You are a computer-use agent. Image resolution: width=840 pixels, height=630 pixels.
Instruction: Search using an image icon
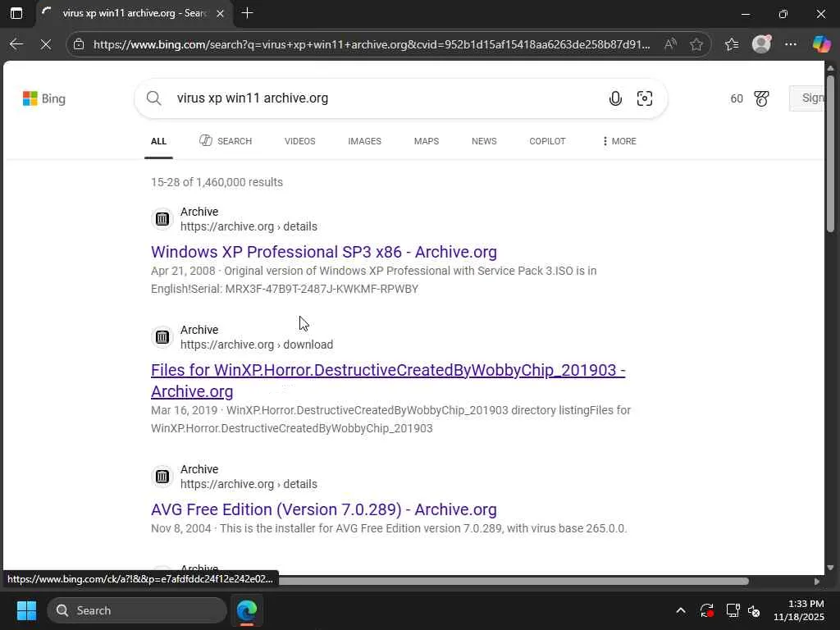point(645,98)
